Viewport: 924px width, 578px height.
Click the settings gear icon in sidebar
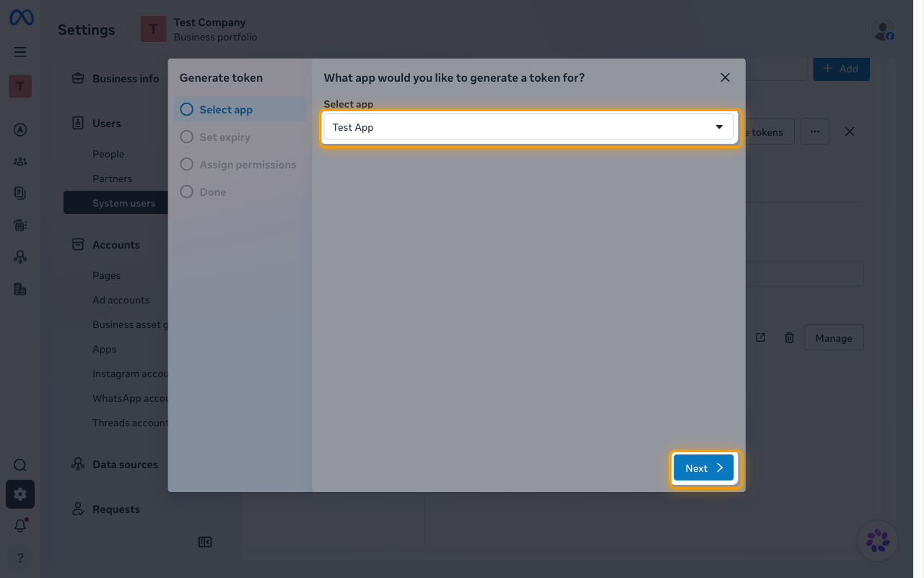(20, 494)
